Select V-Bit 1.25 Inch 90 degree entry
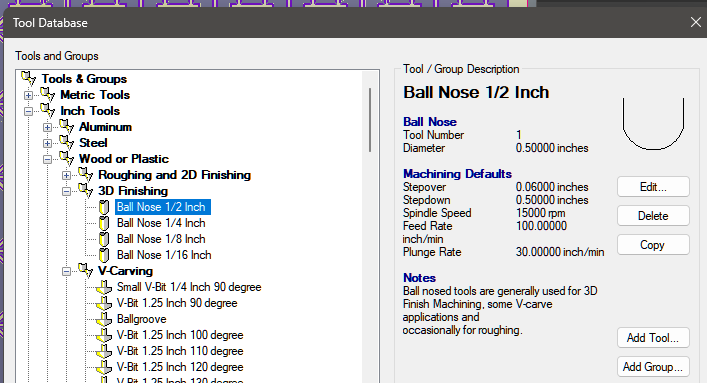 pyautogui.click(x=177, y=303)
